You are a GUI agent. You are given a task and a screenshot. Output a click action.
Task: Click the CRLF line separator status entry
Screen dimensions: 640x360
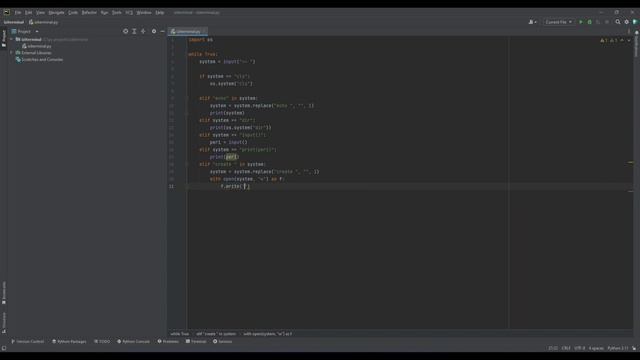pyautogui.click(x=566, y=349)
